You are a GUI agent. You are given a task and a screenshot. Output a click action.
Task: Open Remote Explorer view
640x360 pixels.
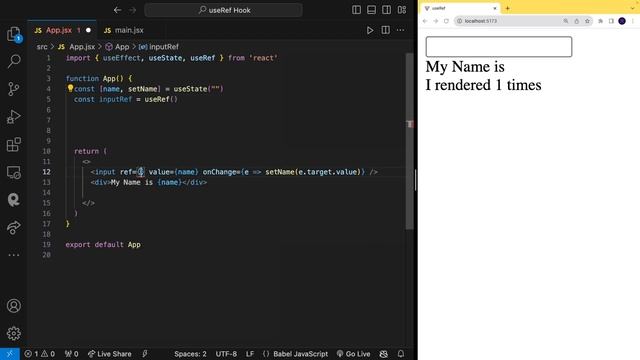[14, 172]
